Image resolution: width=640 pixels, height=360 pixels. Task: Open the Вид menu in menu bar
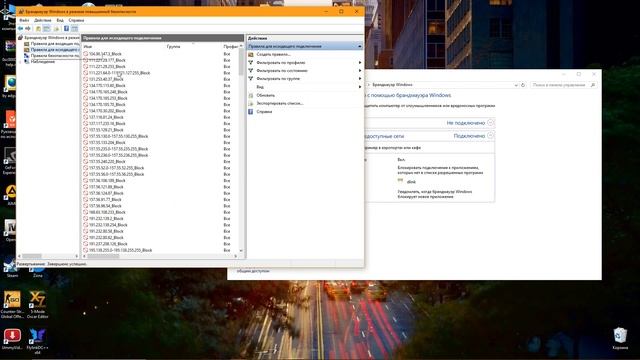click(x=60, y=20)
